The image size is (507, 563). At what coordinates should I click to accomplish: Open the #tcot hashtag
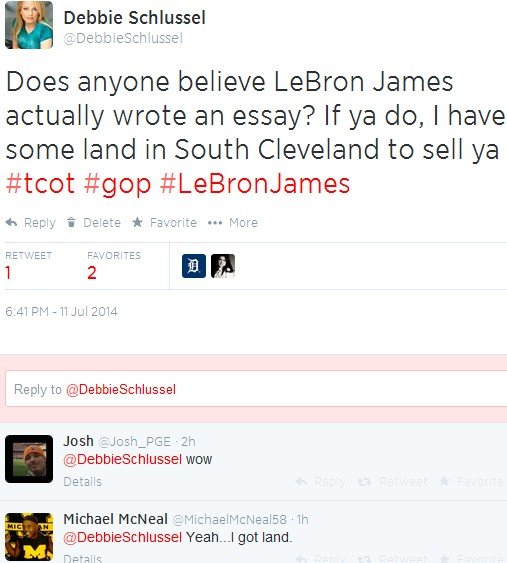[x=40, y=183]
